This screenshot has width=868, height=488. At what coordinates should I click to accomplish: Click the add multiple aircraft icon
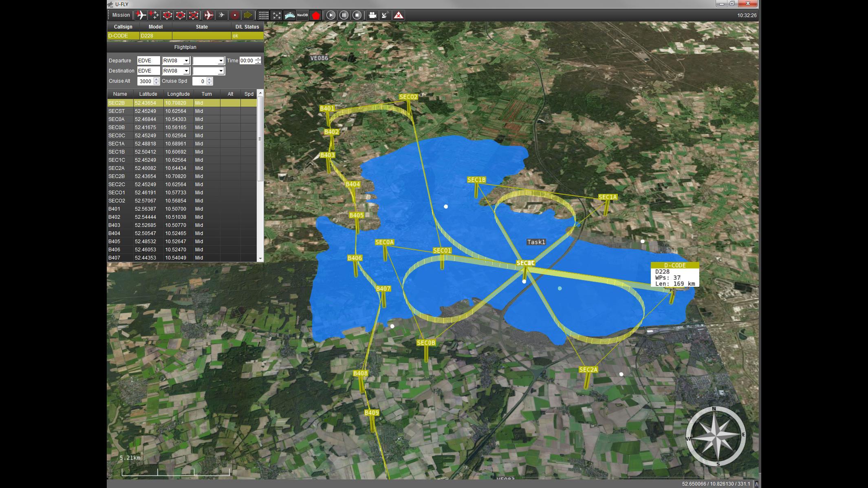tap(154, 15)
